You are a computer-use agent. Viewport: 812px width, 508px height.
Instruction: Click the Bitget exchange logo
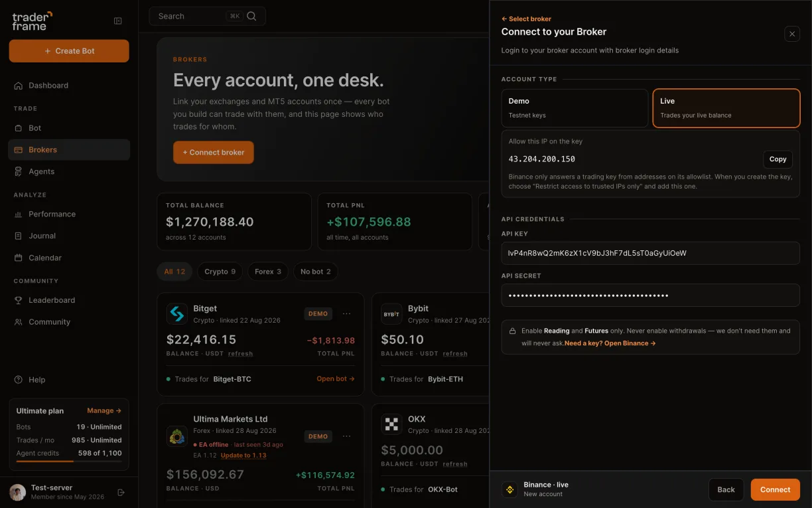[x=177, y=314]
